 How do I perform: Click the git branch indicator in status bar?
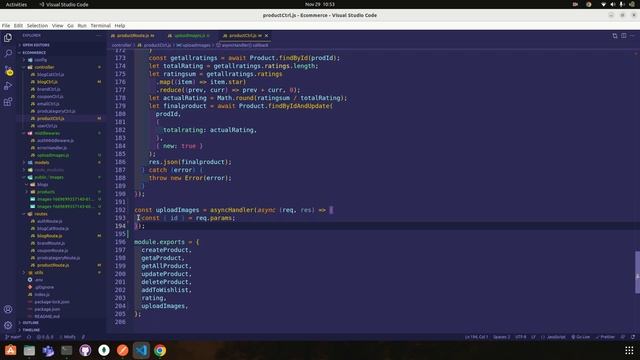[x=13, y=337]
